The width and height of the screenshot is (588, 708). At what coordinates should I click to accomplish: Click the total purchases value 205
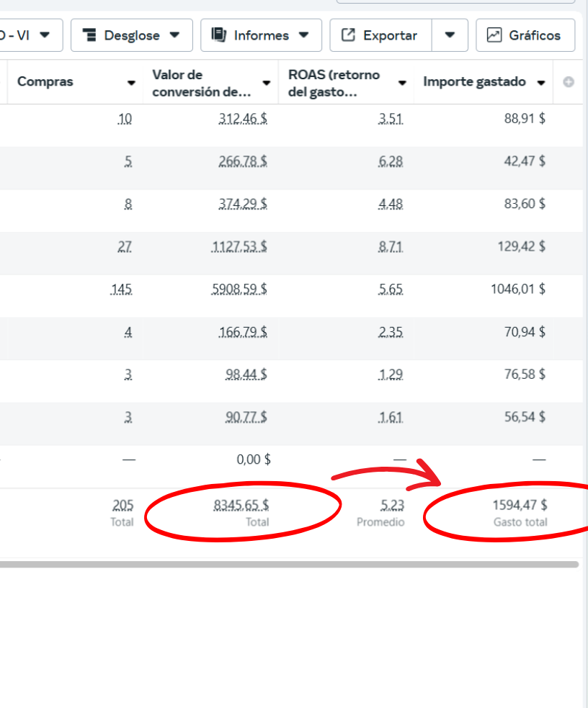(123, 506)
